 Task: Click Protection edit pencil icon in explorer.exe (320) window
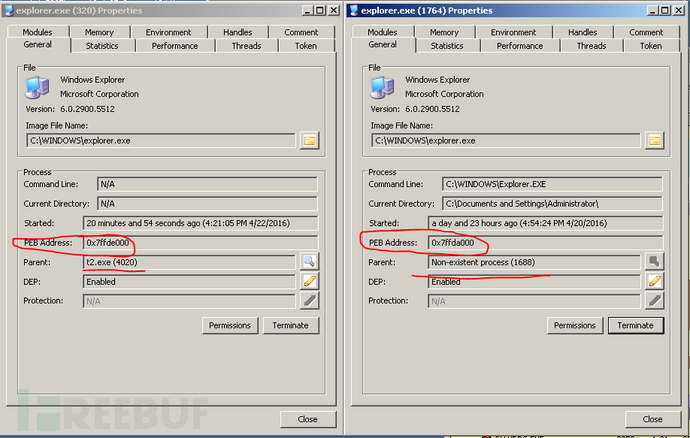309,301
